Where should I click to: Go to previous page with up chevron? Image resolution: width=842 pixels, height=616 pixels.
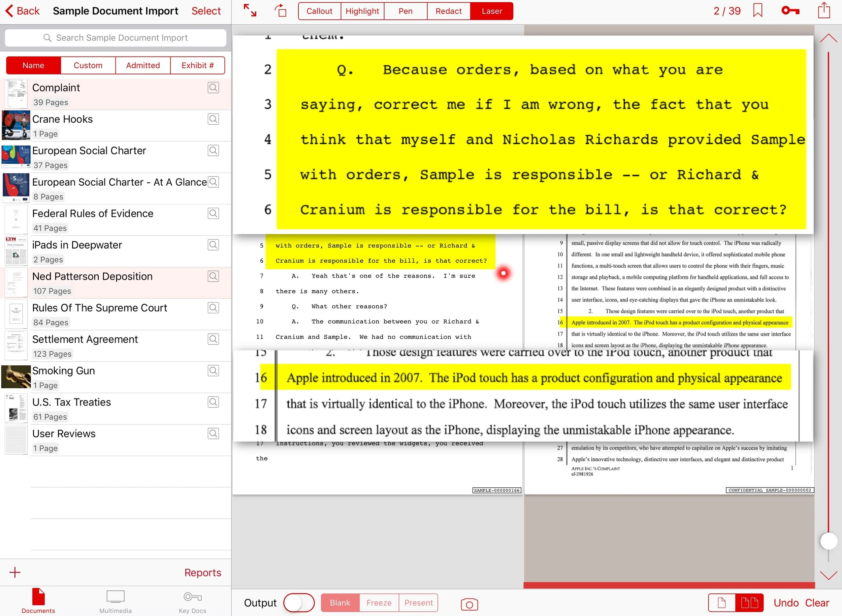click(828, 38)
